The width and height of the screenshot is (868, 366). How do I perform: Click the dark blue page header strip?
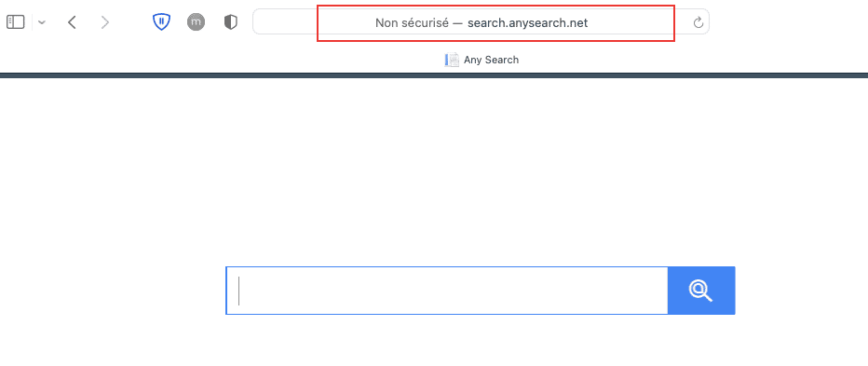(x=434, y=75)
